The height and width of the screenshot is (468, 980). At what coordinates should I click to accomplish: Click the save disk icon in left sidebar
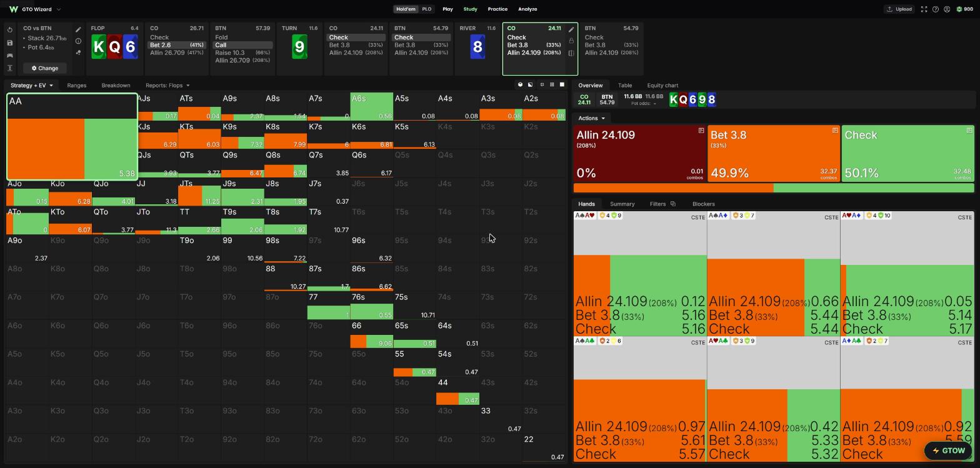click(9, 42)
